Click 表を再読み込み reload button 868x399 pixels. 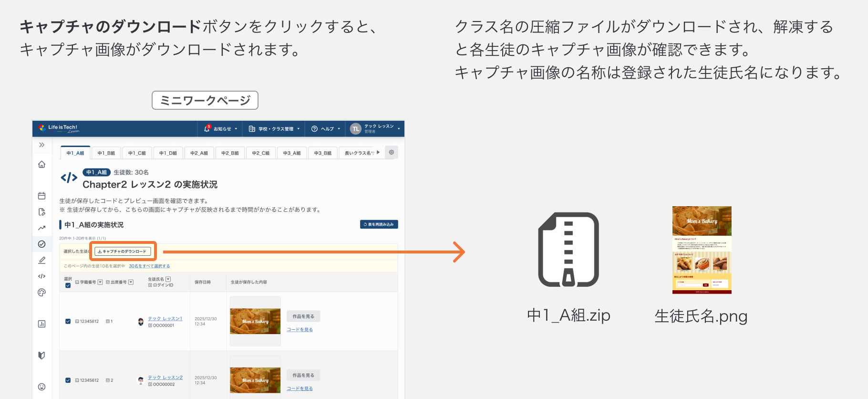click(x=379, y=224)
